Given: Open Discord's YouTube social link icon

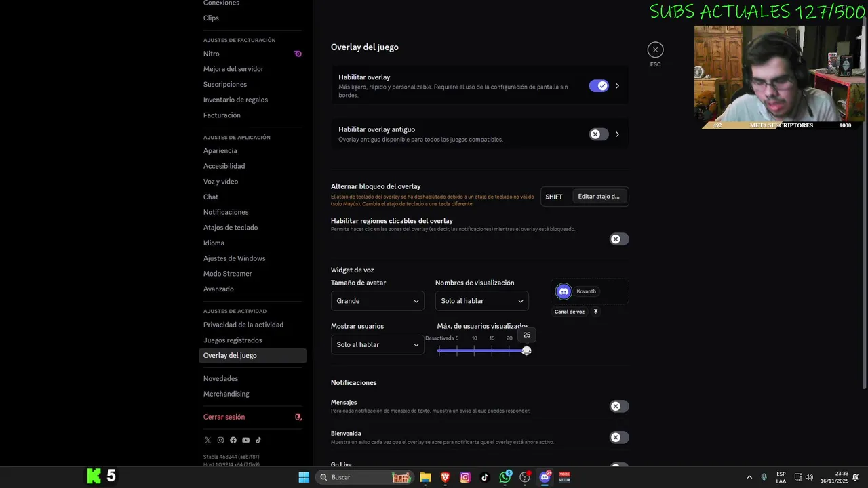Looking at the screenshot, I should [x=245, y=440].
